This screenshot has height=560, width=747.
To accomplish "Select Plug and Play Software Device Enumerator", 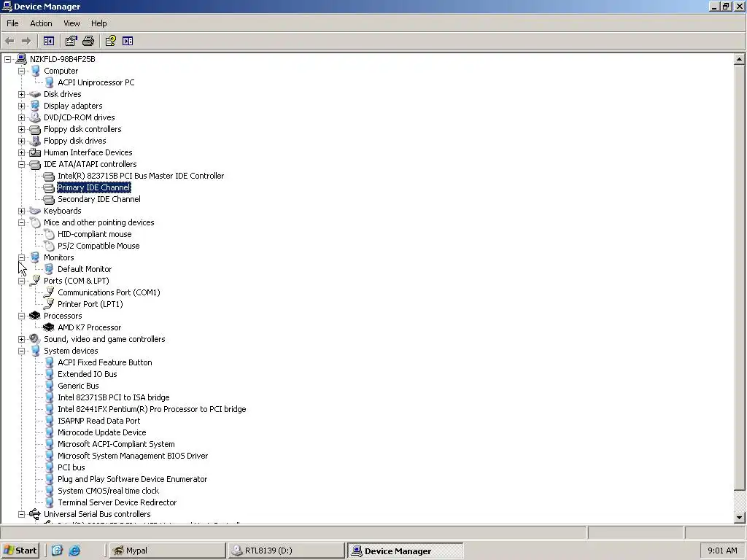I will [x=133, y=479].
